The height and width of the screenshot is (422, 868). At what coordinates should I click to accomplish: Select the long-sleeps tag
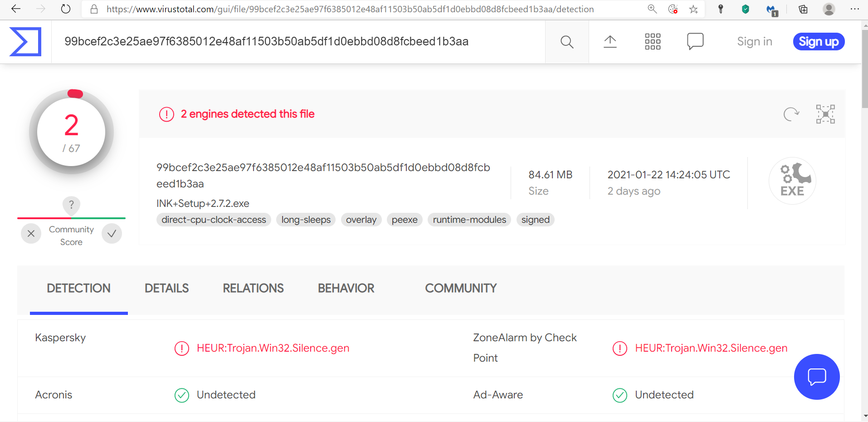point(306,220)
